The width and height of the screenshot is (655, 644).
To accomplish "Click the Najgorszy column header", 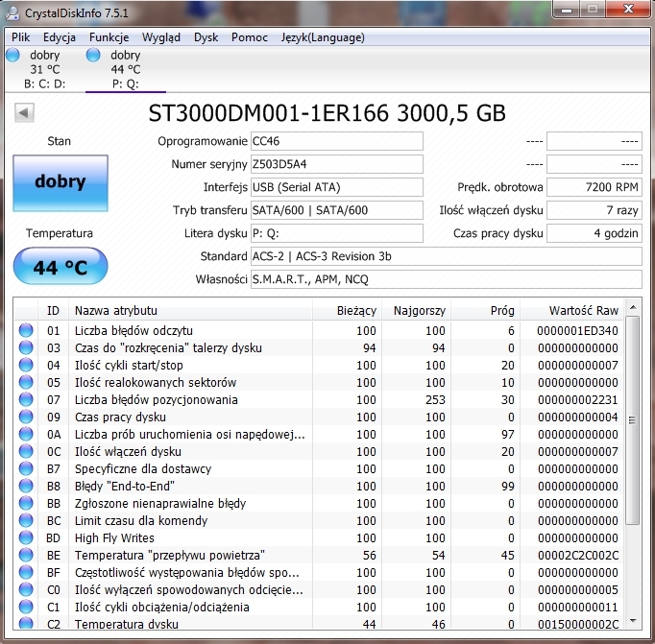I will point(417,311).
